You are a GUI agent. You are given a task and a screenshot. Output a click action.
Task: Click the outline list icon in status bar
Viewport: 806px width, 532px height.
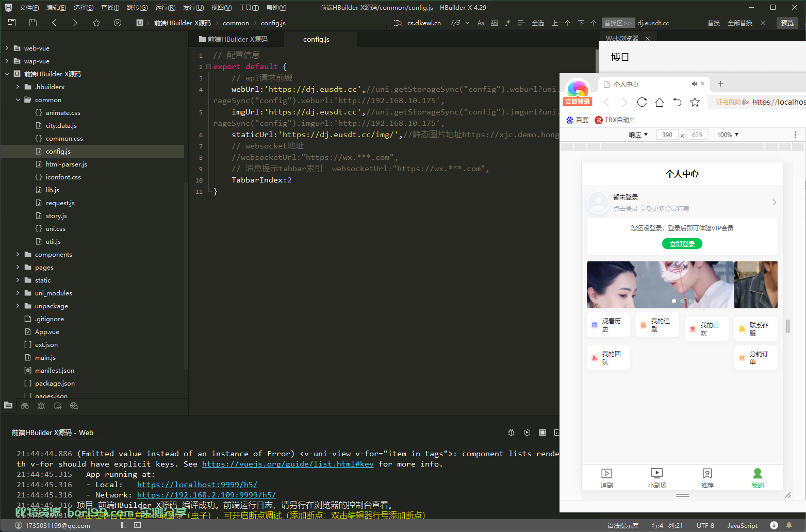click(x=124, y=525)
